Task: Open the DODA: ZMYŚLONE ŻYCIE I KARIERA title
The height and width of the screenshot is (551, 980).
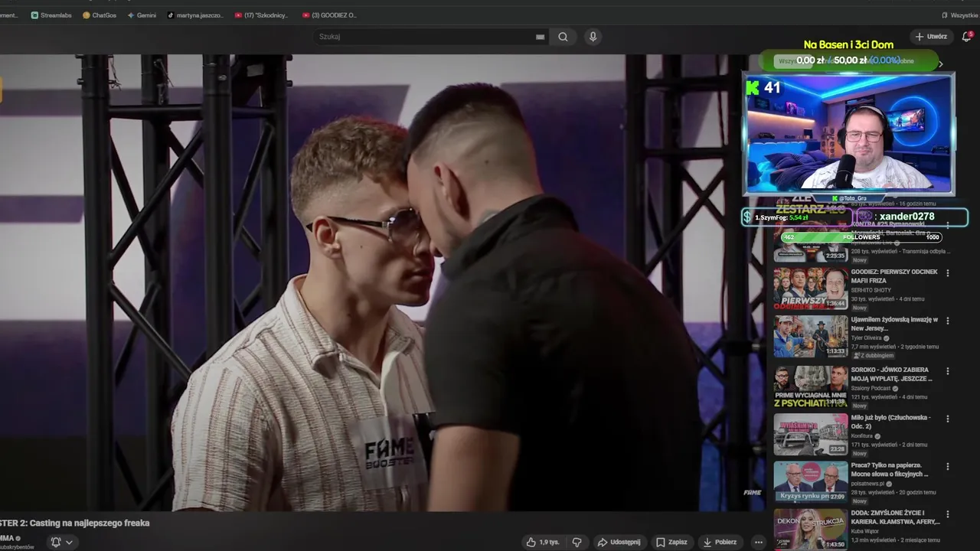Action: 895,517
